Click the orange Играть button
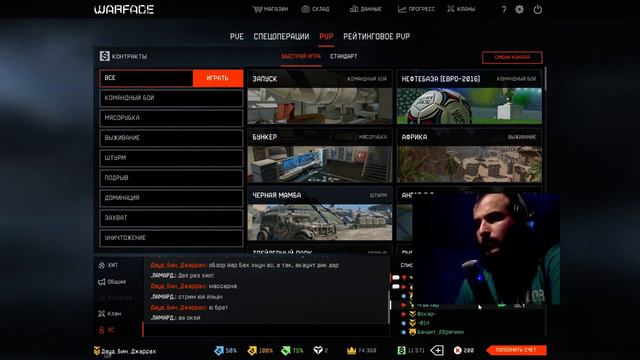 pyautogui.click(x=218, y=78)
